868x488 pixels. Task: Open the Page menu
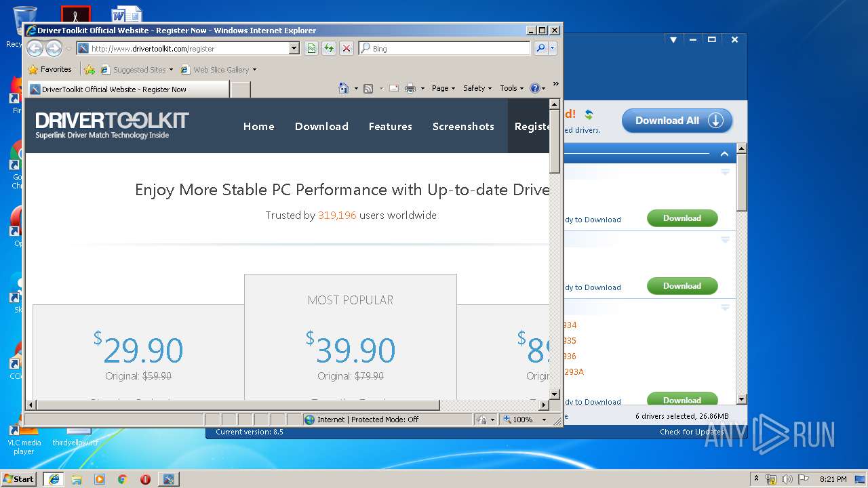(443, 88)
